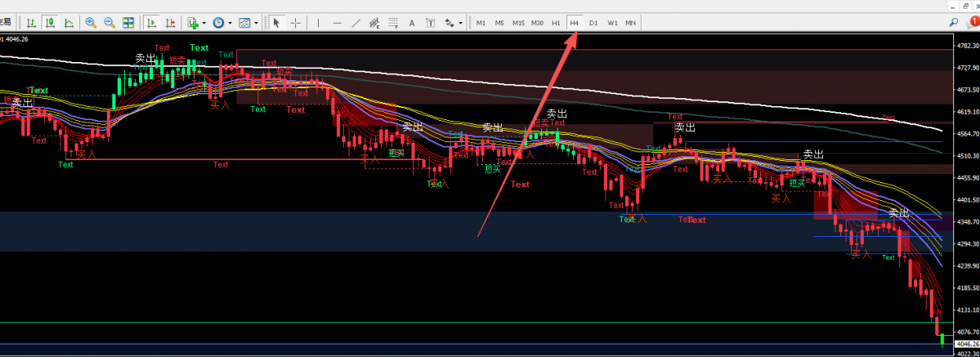Click the 4401.50 price axis label
Viewport: 980px width, 357px height.
pos(968,200)
